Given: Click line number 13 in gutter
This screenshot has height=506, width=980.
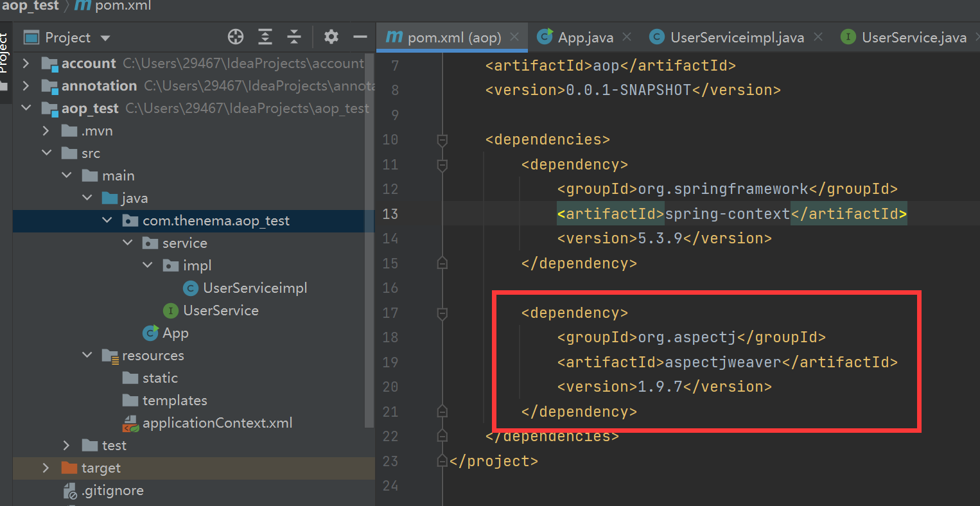Looking at the screenshot, I should pos(390,214).
